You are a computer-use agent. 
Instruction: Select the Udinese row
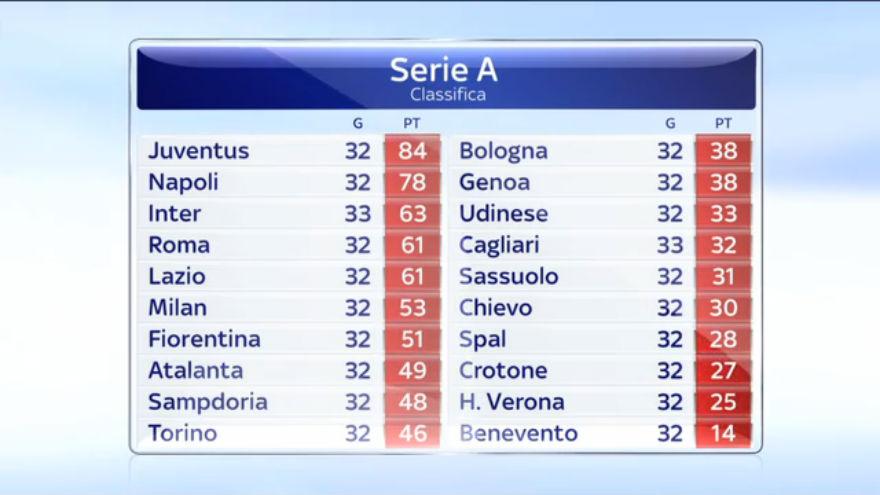pyautogui.click(x=600, y=213)
